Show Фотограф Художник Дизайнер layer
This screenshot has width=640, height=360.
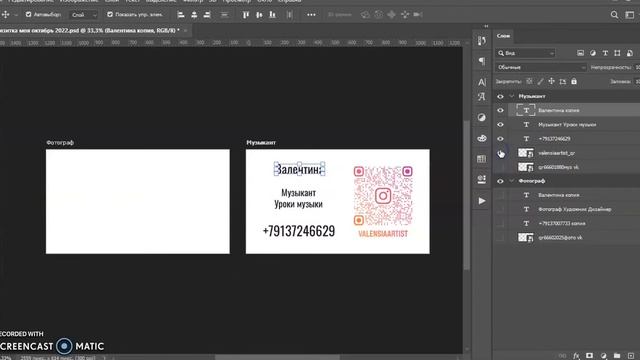point(500,209)
